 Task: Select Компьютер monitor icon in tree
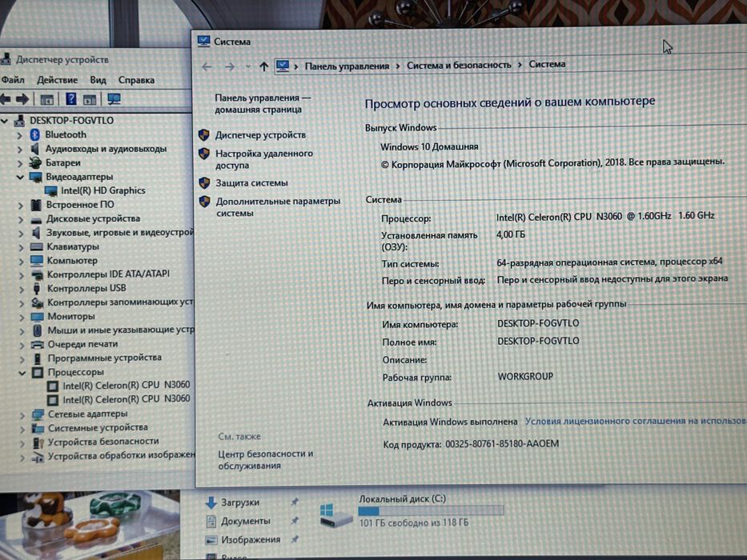point(37,261)
